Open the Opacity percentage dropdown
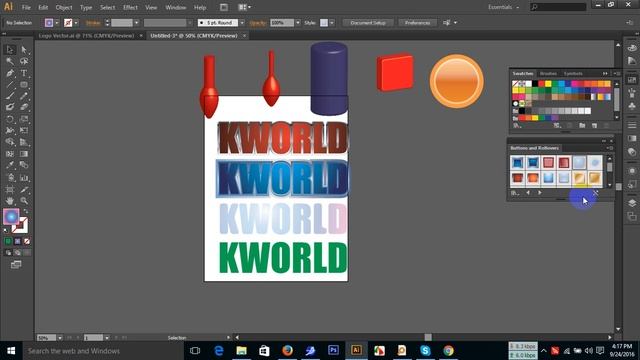640x360 pixels. (298, 23)
